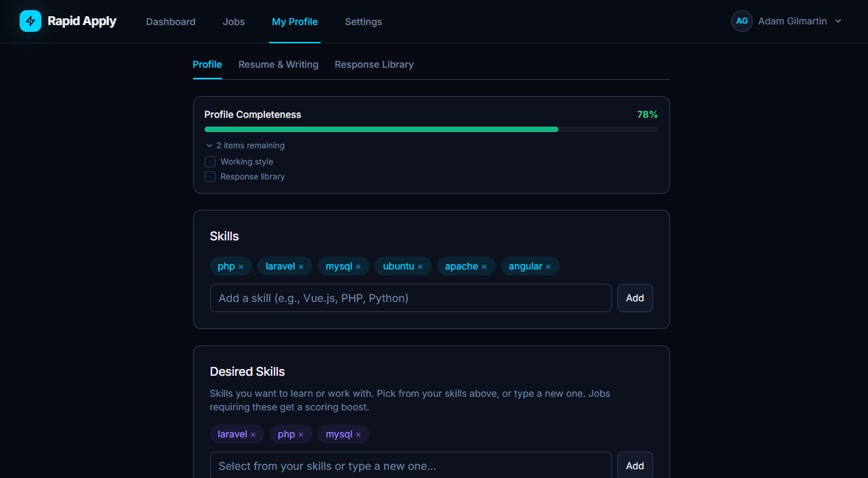Click the Profile Completeness progress bar
This screenshot has height=478, width=868.
[x=431, y=129]
